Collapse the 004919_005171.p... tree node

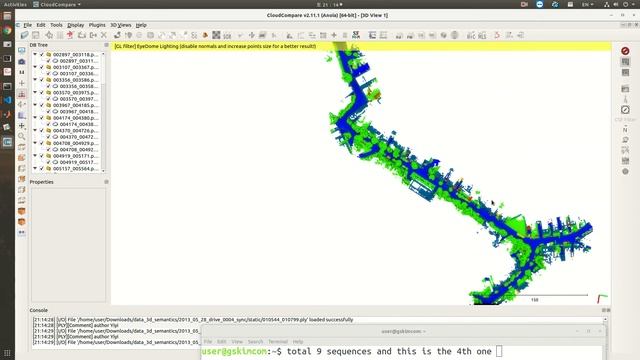[x=35, y=156]
